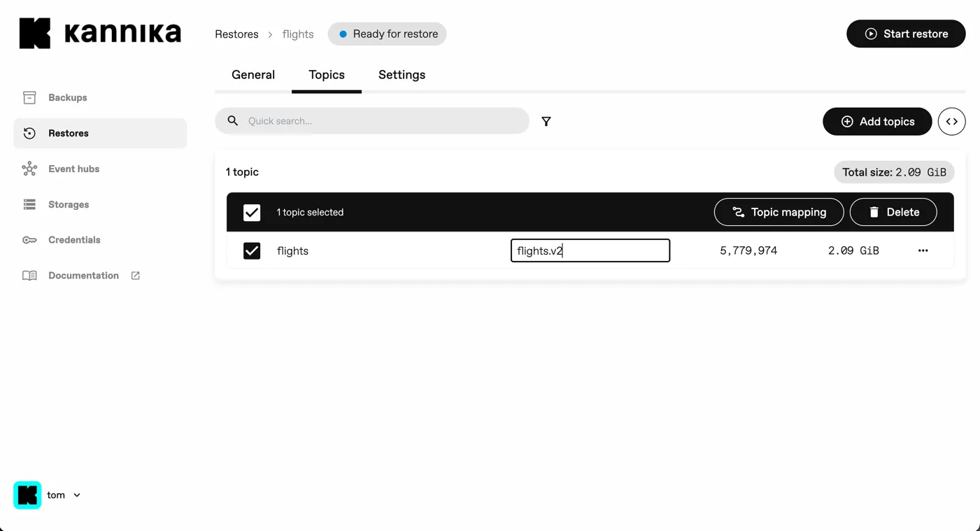Open Documentation via external link icon
This screenshot has height=531, width=980.
(134, 275)
